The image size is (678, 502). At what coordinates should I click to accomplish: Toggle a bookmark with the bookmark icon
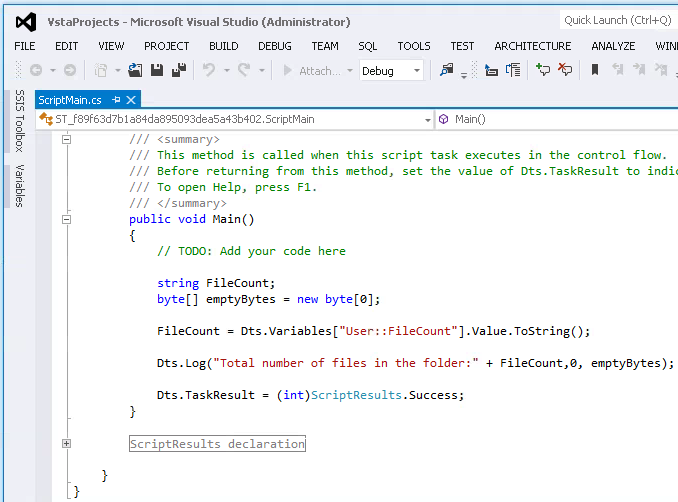coord(595,70)
